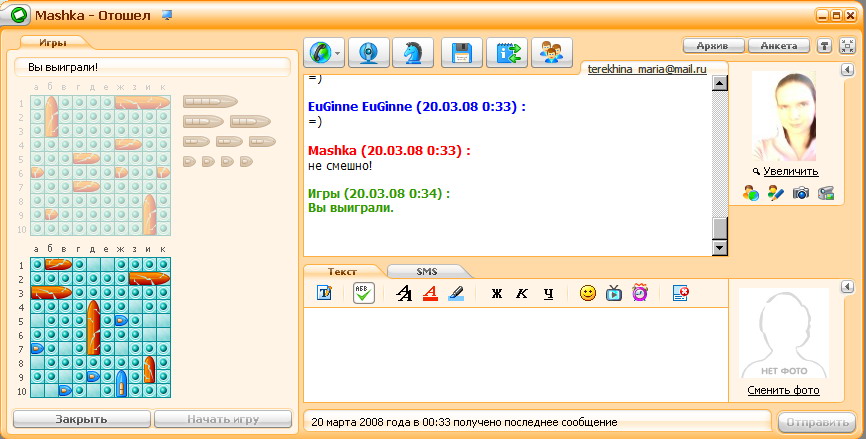The width and height of the screenshot is (866, 439).
Task: Click the contact's avatar photo
Action: (784, 116)
